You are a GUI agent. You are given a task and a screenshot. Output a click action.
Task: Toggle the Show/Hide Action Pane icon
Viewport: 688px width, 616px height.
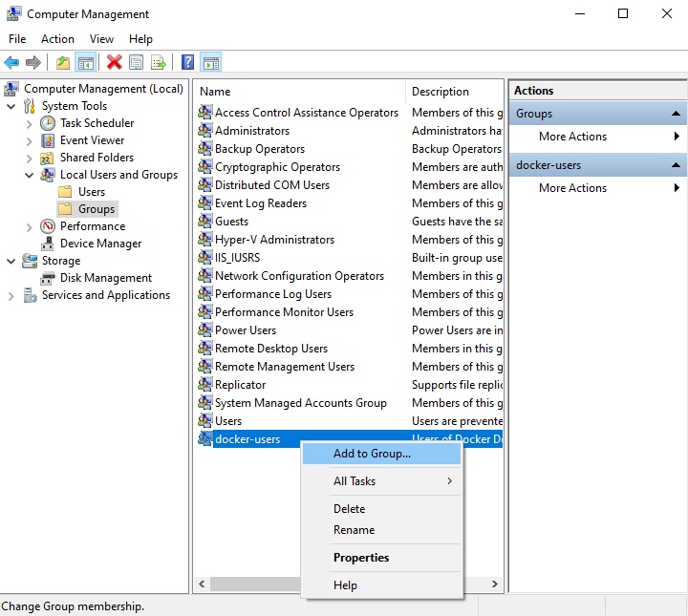point(211,63)
